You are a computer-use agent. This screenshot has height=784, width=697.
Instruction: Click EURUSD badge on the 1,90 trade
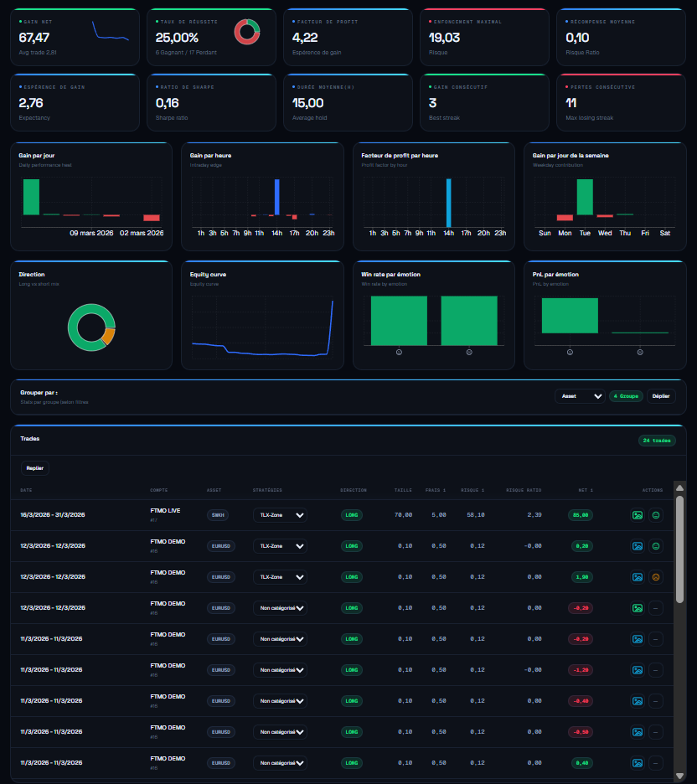pos(221,577)
